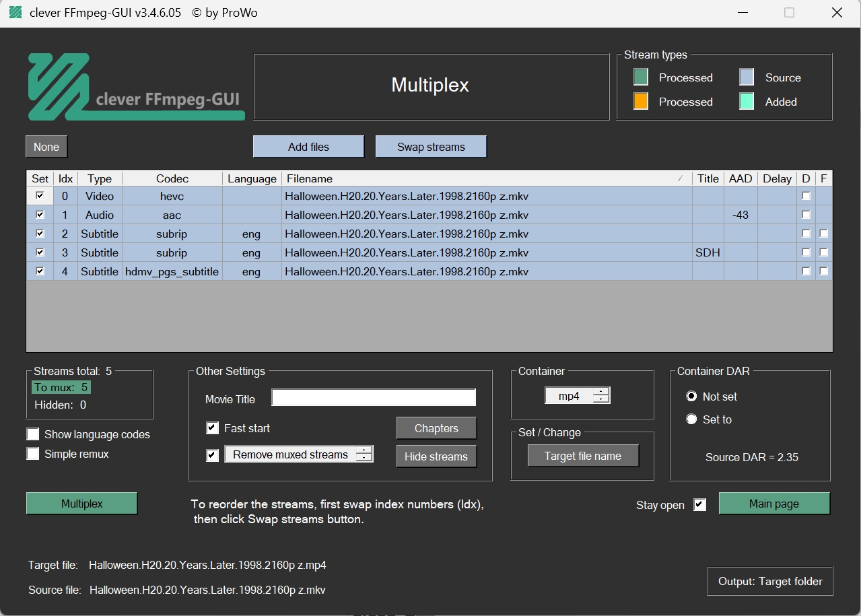This screenshot has height=616, width=861.
Task: Open the Chapters dialog
Action: point(436,428)
